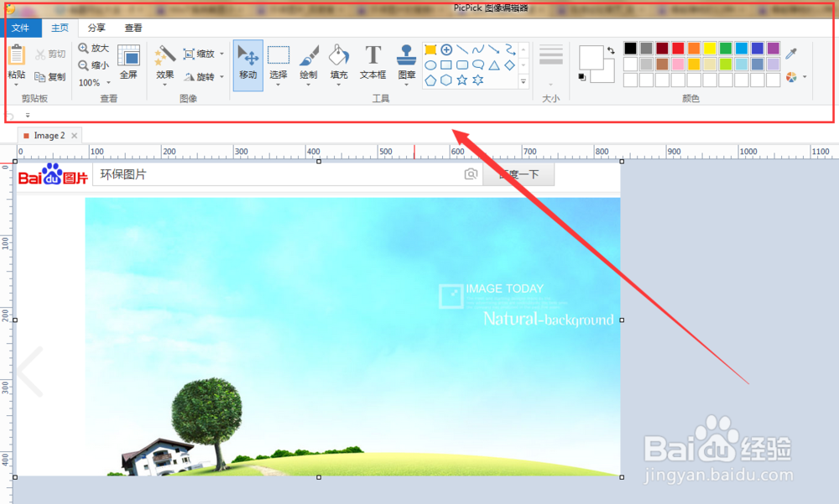Pick the diamond shape
Screen dimensions: 839x504
[x=510, y=65]
